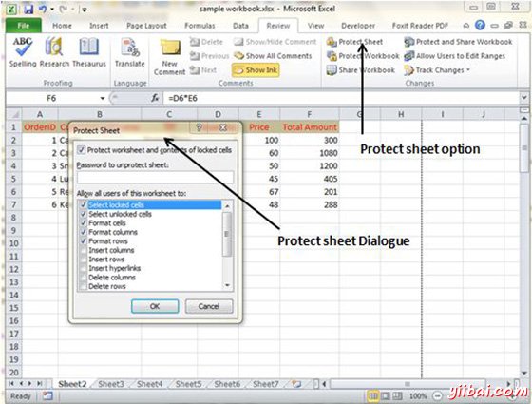Viewport: 532px width, 404px height.
Task: Enable Insert columns permission
Action: tap(84, 250)
